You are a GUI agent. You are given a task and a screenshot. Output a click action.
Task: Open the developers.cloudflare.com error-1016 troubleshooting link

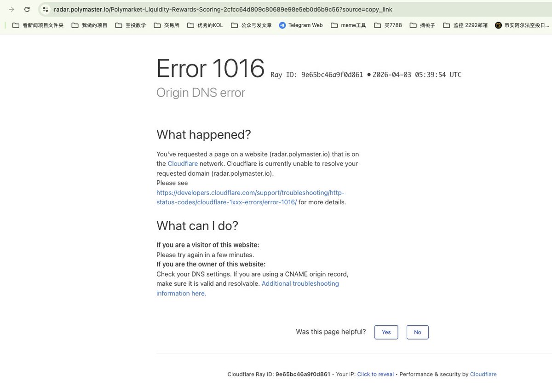(250, 197)
